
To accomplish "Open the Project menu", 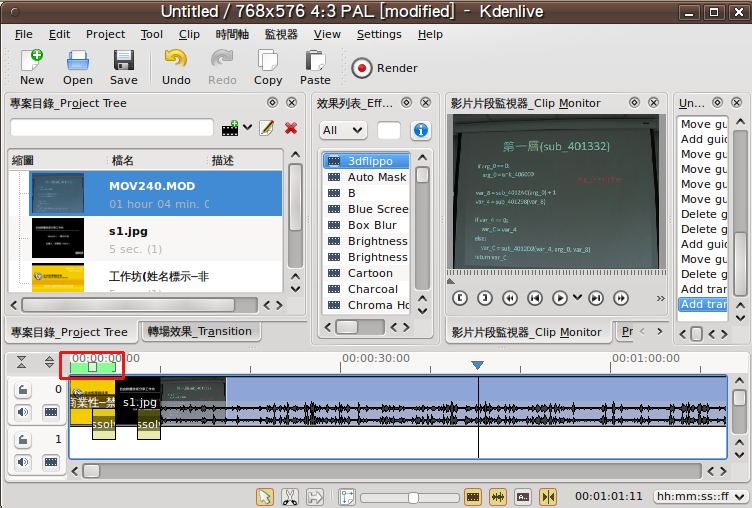I will coord(106,35).
